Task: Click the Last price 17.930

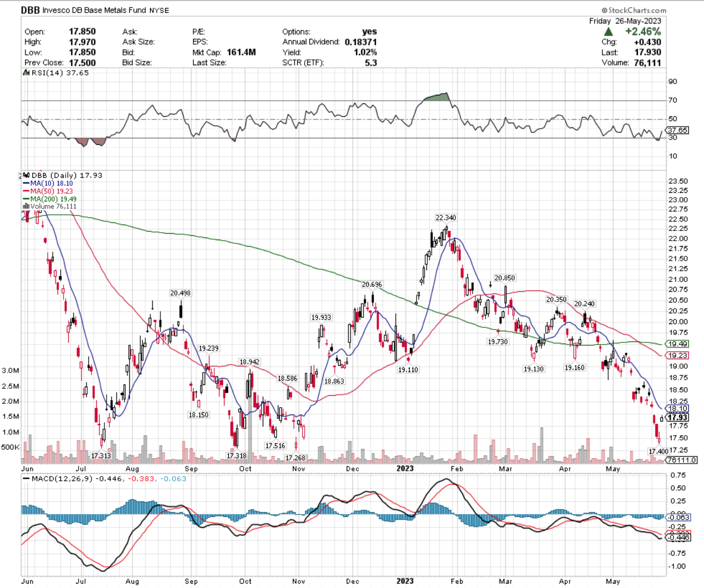Action: click(x=647, y=52)
